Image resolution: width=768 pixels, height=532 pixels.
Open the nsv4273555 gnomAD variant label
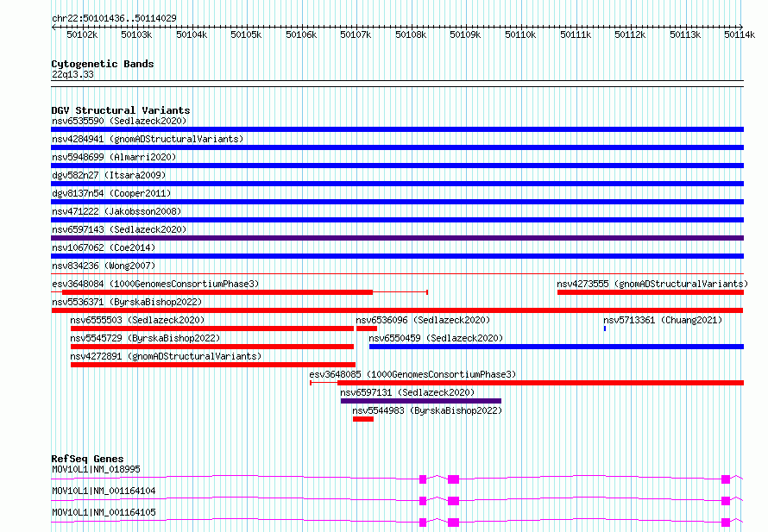[x=652, y=284]
